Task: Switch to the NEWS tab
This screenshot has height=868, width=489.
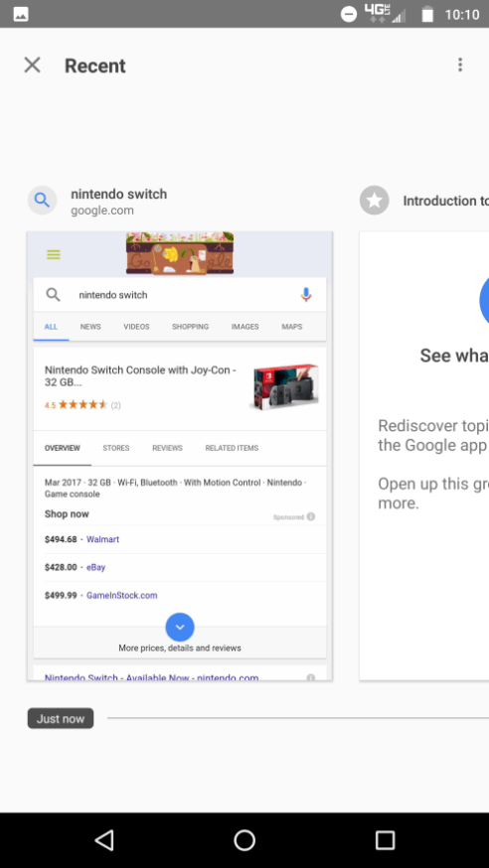Action: (x=90, y=327)
